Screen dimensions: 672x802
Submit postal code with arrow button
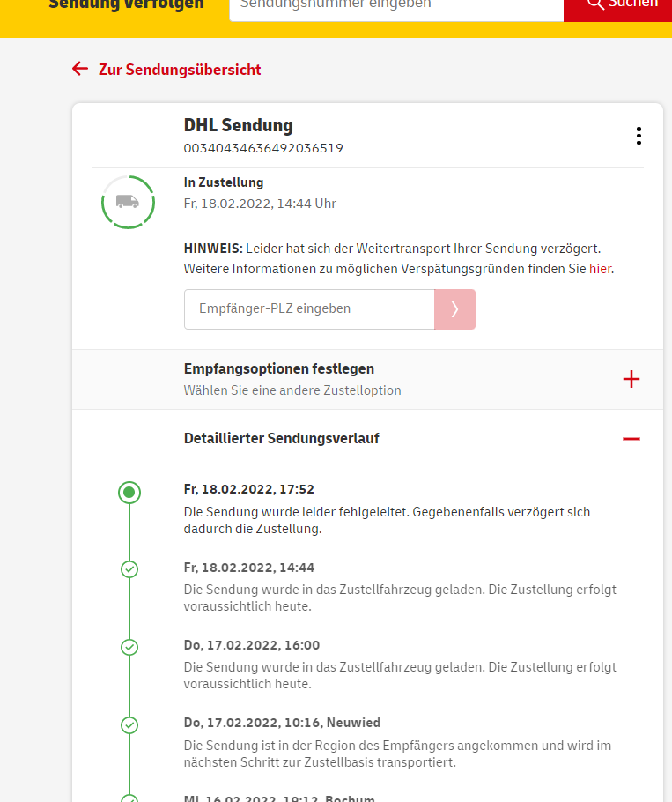point(454,309)
